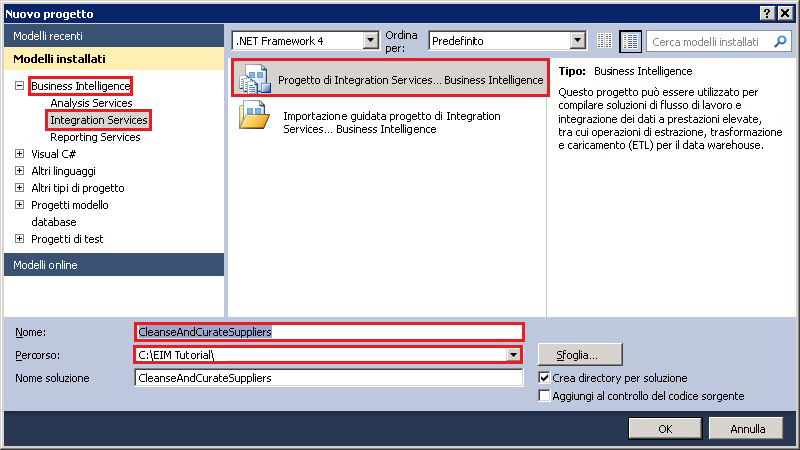
Task: Expand the Progetti di test node
Action: tap(19, 239)
